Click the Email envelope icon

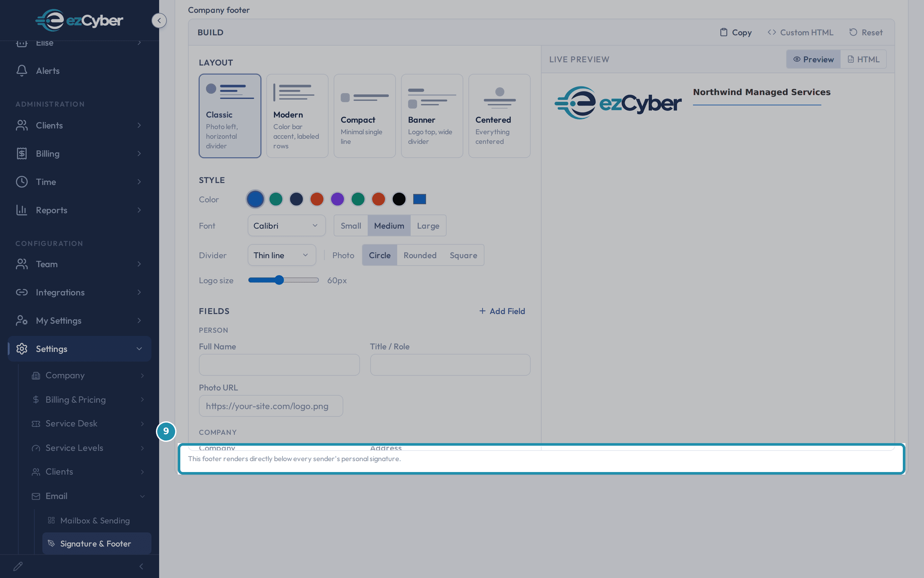(x=36, y=496)
